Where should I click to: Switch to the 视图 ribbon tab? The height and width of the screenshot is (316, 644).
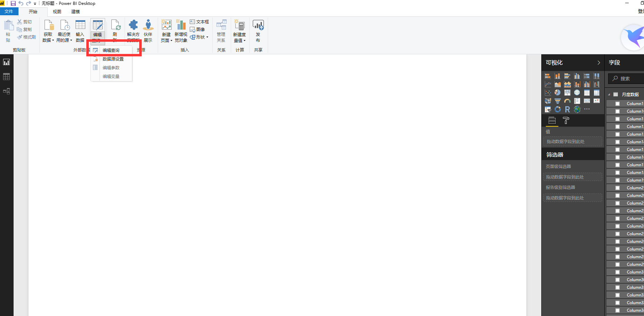(57, 11)
